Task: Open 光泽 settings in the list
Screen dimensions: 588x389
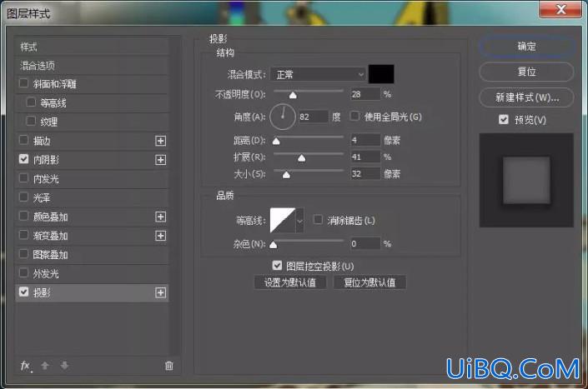Action: (41, 198)
